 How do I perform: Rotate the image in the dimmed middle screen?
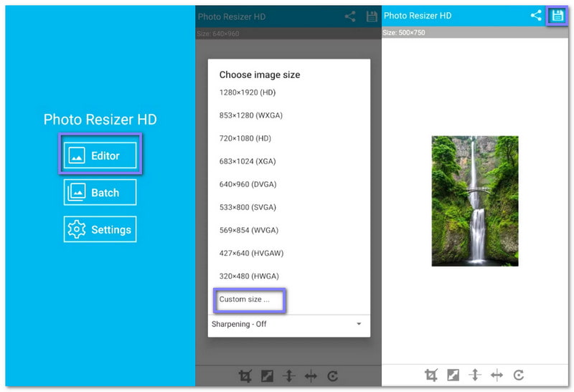[332, 376]
